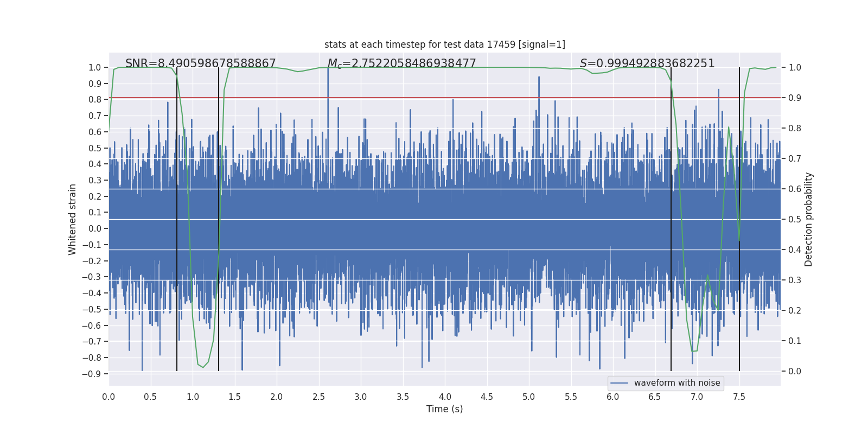Click the 'Whitened strain' y-axis label
Image resolution: width=868 pixels, height=434 pixels.
[73, 219]
